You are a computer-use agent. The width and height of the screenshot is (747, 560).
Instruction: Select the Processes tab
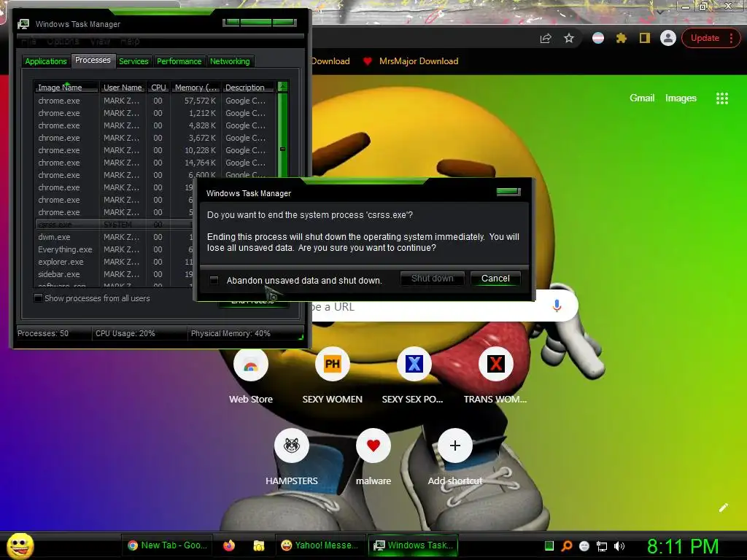click(93, 60)
